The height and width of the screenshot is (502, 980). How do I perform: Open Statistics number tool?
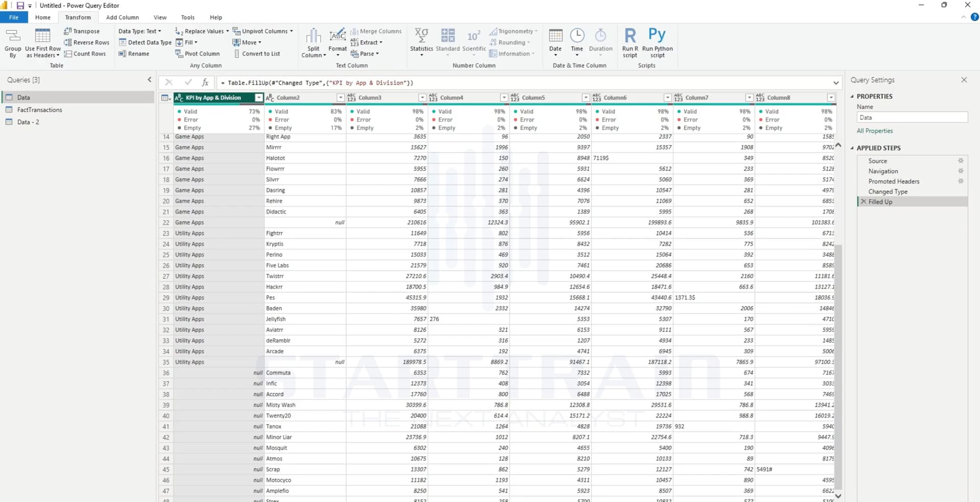[x=422, y=42]
